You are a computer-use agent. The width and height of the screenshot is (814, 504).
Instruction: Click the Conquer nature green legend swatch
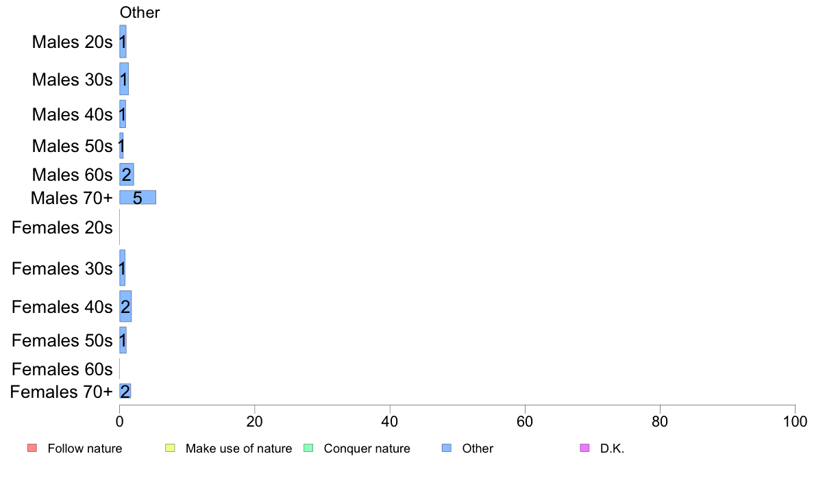(x=308, y=448)
